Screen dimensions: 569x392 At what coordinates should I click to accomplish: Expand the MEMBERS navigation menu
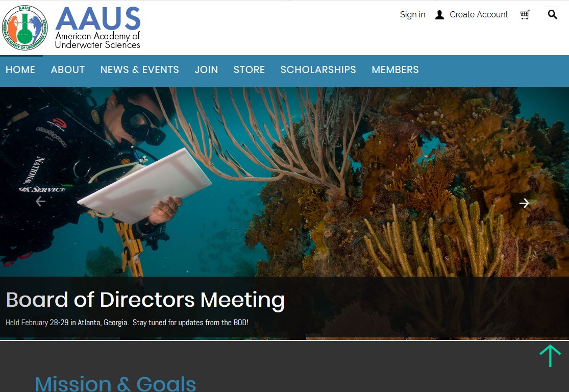point(395,70)
